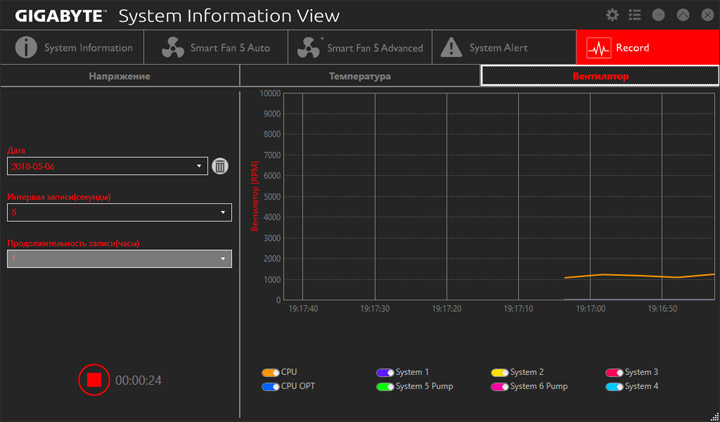
Task: Click the 10000 RPM axis label
Action: tap(270, 93)
